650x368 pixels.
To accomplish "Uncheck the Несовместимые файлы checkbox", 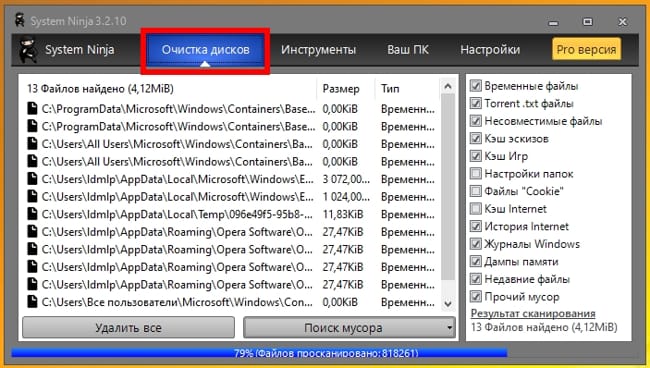I will [476, 121].
